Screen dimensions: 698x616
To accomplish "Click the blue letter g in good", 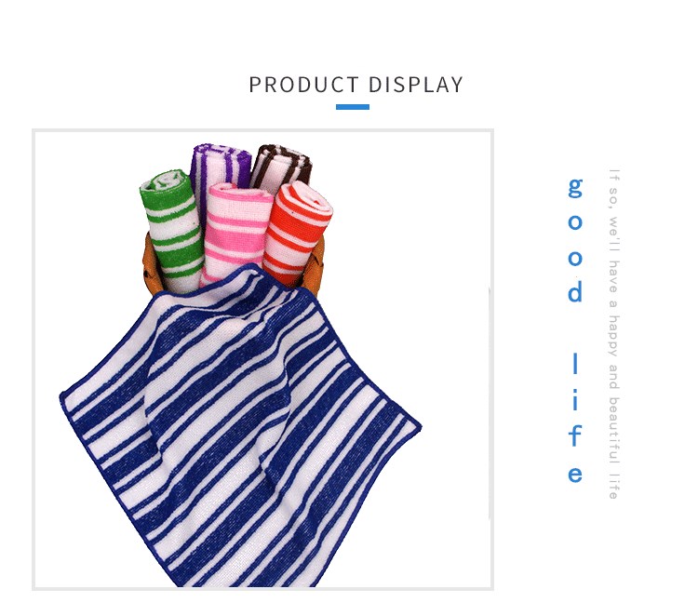I will point(575,188).
